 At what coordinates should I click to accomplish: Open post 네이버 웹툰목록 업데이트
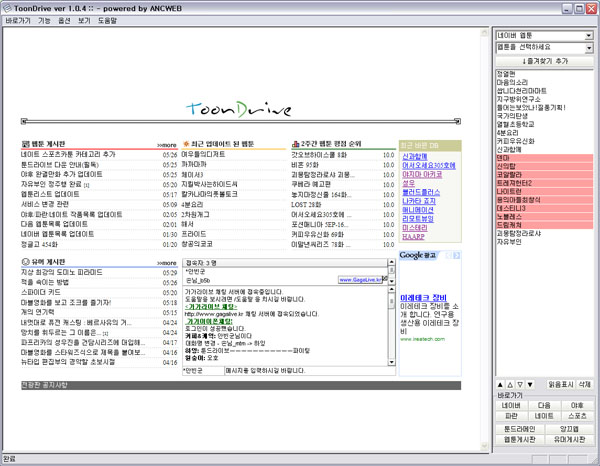[x=57, y=234]
